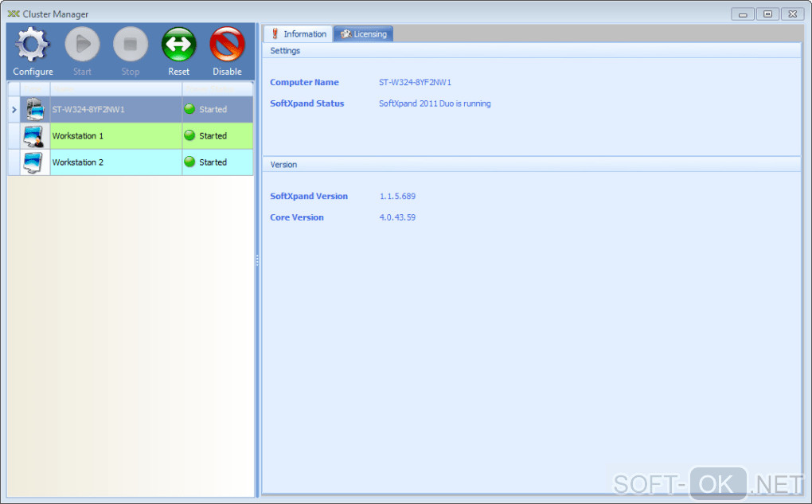Click the Core Version label
The image size is (812, 504).
[297, 217]
